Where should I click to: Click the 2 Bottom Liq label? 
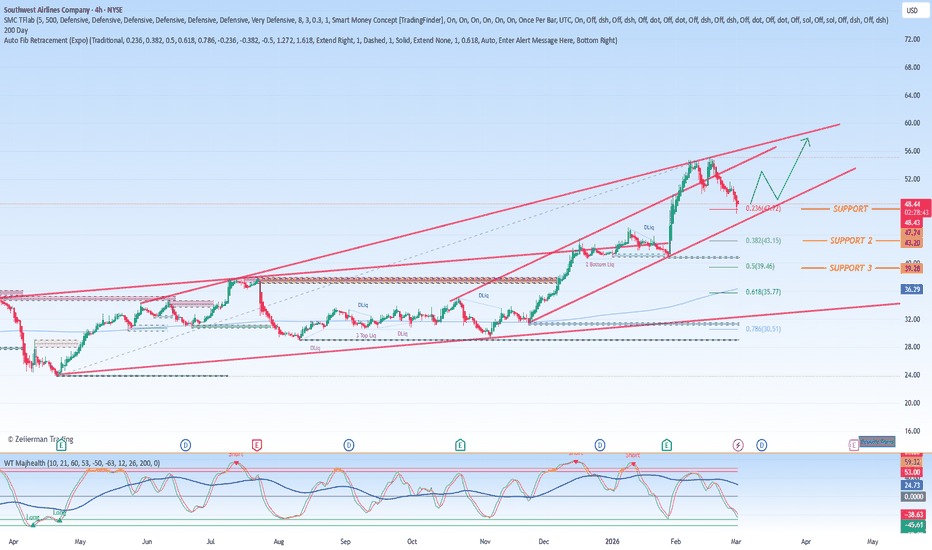(600, 265)
